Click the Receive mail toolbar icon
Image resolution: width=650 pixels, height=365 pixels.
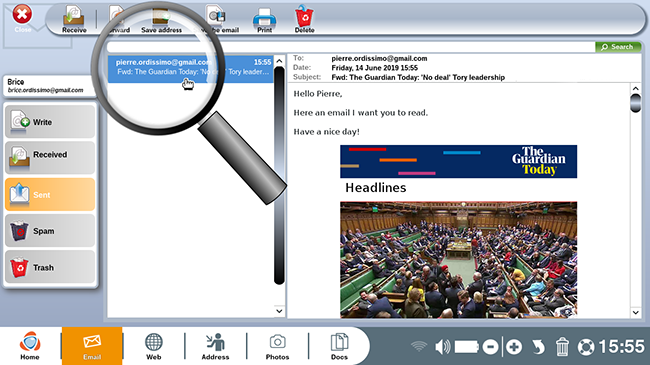pyautogui.click(x=74, y=19)
